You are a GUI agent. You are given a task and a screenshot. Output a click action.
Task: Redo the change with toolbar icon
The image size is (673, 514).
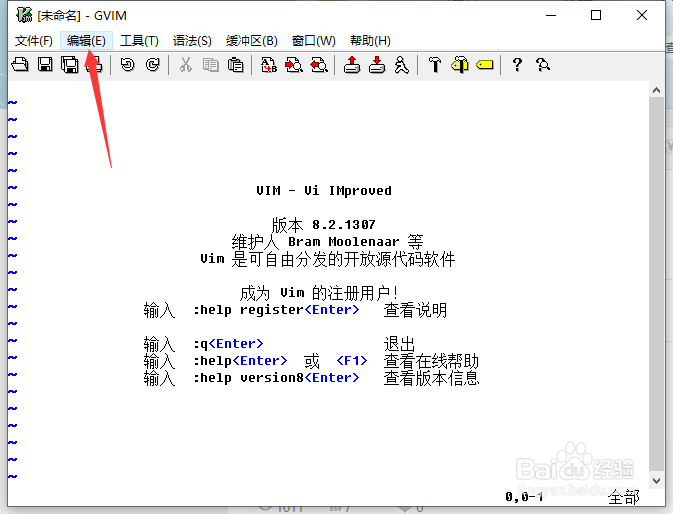tap(152, 65)
